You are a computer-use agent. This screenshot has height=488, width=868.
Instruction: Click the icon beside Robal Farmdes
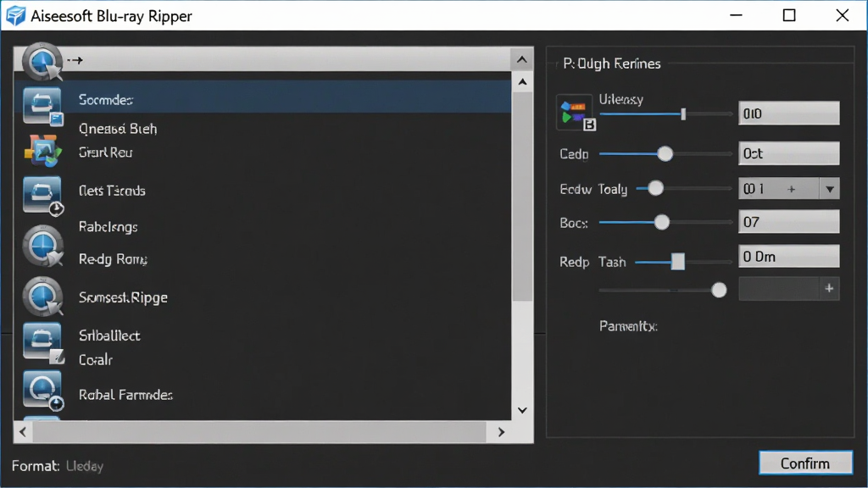(x=42, y=391)
